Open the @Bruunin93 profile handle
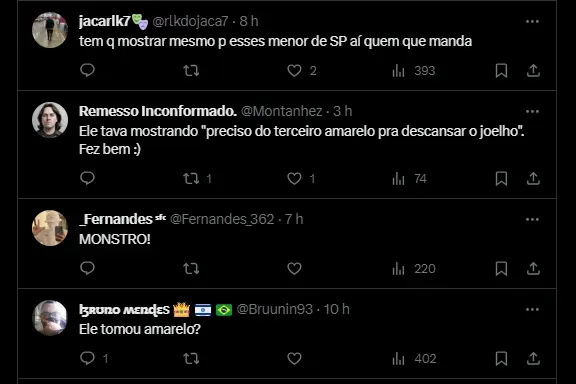Image resolution: width=576 pixels, height=384 pixels. pos(275,309)
